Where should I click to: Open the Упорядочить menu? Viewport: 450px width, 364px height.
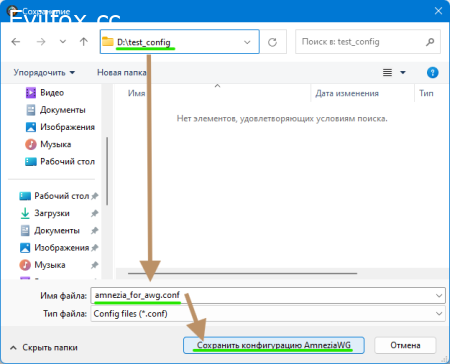pos(44,72)
